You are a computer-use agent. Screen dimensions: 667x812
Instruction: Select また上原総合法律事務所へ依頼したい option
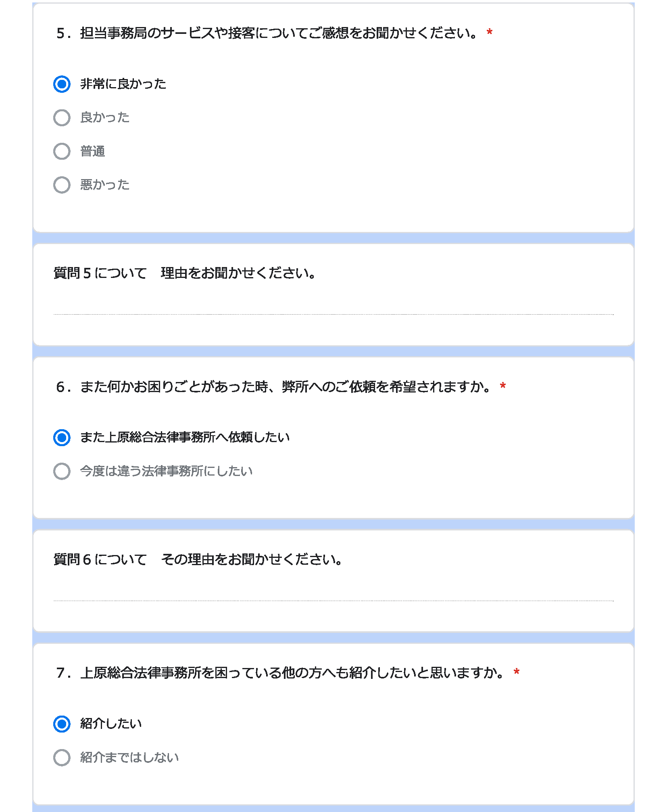(x=62, y=438)
